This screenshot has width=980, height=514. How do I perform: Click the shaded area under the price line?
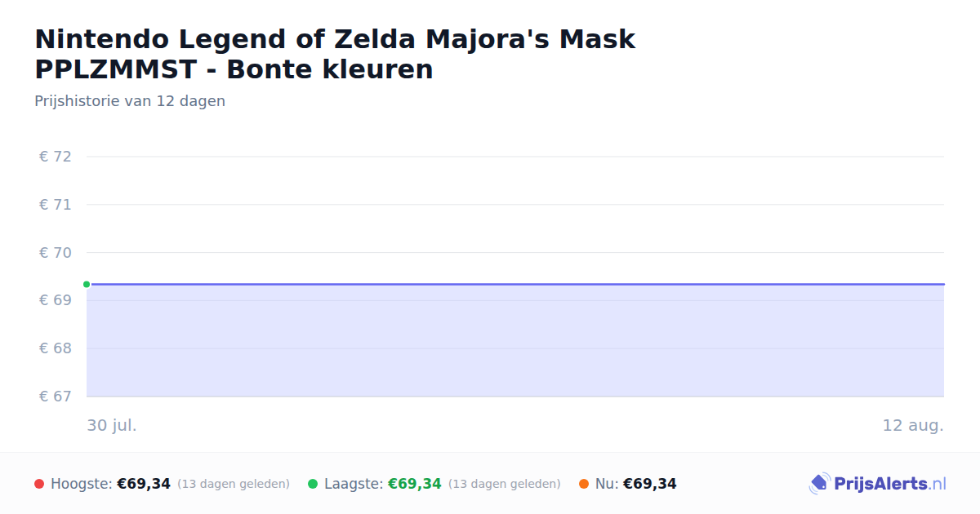[515, 341]
